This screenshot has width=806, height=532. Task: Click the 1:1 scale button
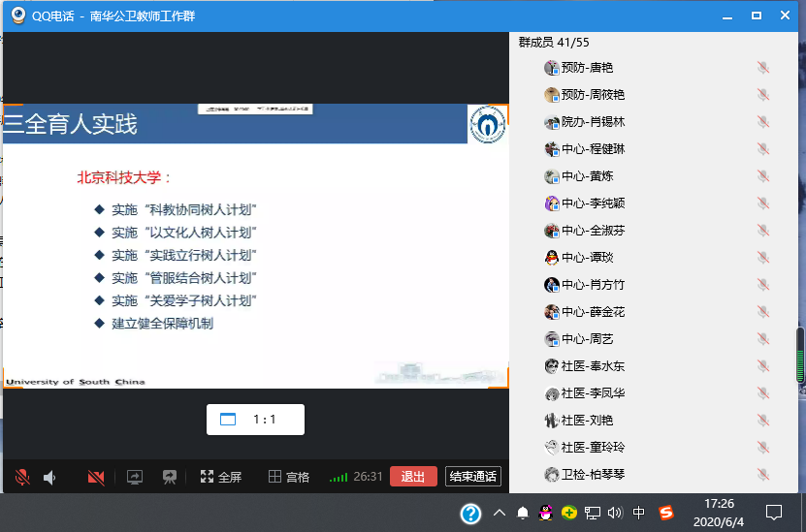255,420
